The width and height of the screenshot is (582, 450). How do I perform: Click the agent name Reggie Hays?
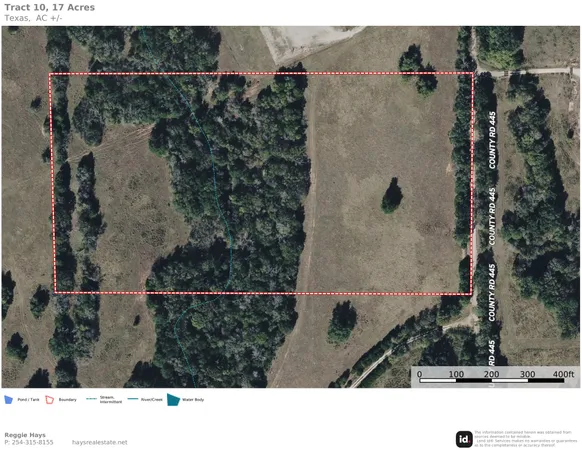pos(25,435)
